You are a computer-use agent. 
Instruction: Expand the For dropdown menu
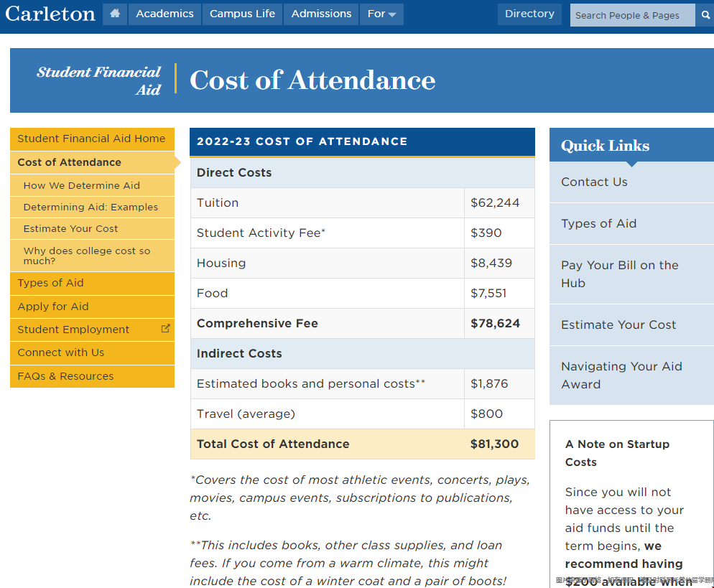(381, 14)
